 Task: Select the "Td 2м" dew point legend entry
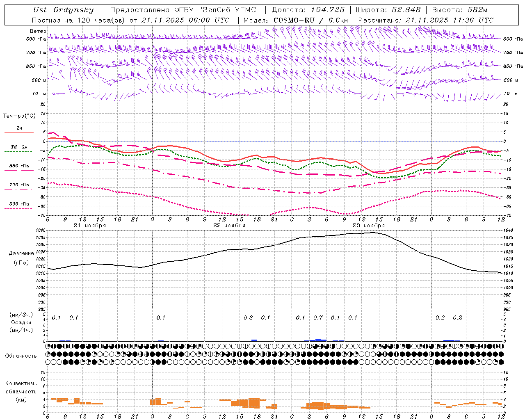pos(19,147)
